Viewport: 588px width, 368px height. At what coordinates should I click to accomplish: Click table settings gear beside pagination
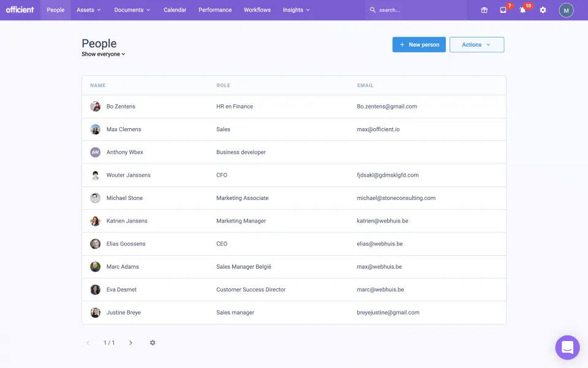[153, 343]
